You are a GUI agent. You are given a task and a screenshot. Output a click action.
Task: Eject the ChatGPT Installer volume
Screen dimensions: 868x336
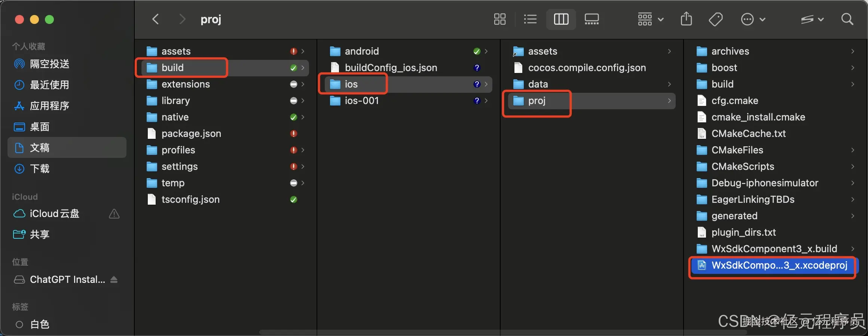pyautogui.click(x=114, y=280)
